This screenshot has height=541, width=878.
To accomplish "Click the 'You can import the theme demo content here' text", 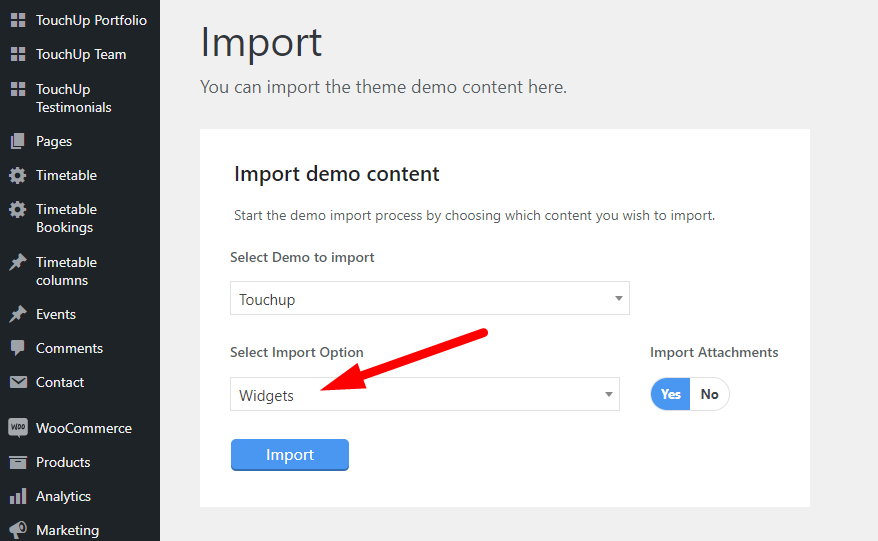I will coord(384,87).
